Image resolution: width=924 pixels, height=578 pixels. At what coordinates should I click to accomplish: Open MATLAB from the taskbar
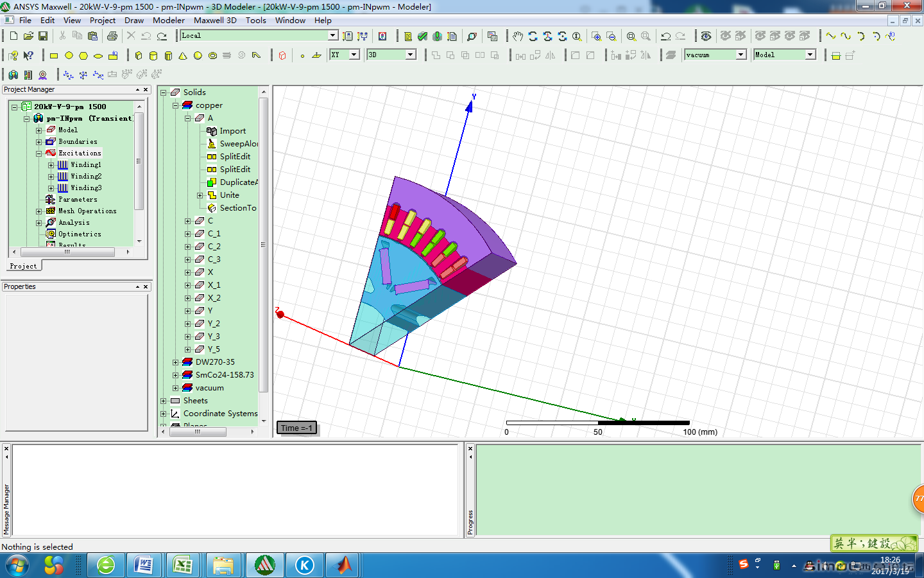[x=344, y=566]
